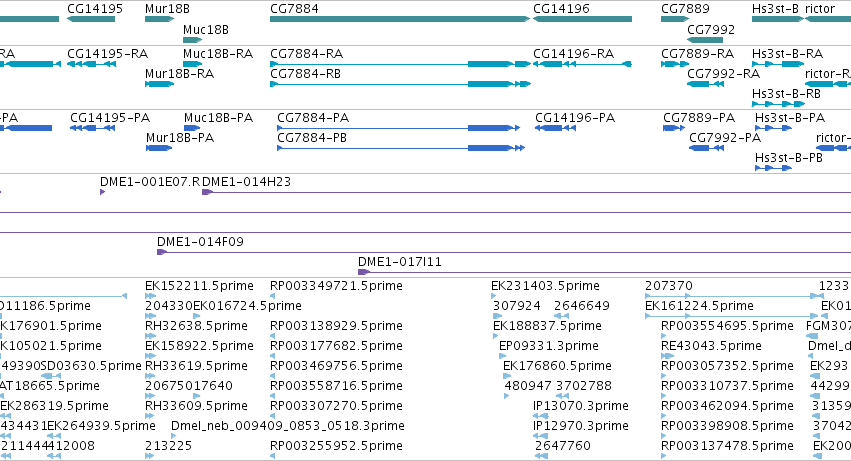The width and height of the screenshot is (851, 461).
Task: Select the CG14196-RA transcript feature
Action: (x=582, y=64)
